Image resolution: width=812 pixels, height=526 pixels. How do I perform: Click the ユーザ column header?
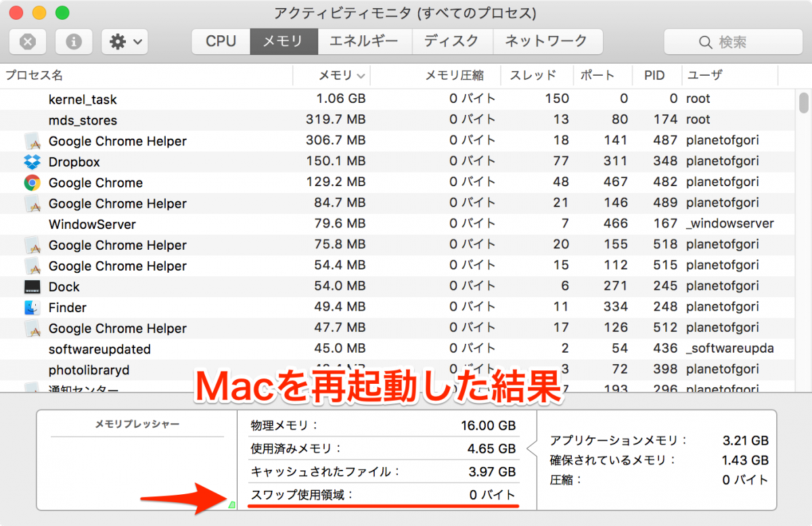pos(704,75)
